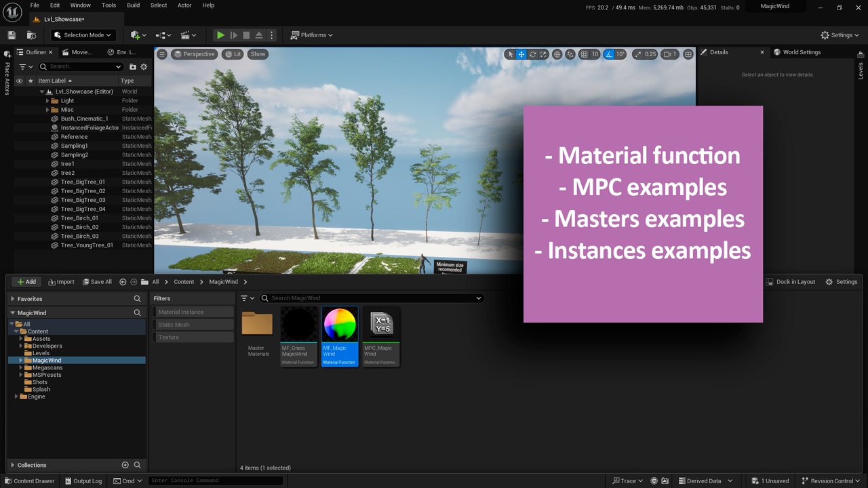868x488 pixels.
Task: Toggle world/local coordinate globe icon
Action: coord(557,54)
